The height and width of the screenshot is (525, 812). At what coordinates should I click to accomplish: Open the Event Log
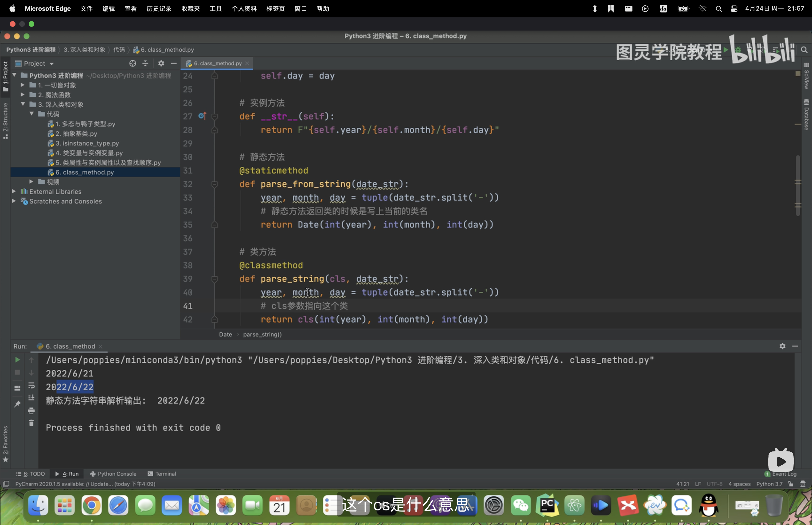(x=781, y=474)
